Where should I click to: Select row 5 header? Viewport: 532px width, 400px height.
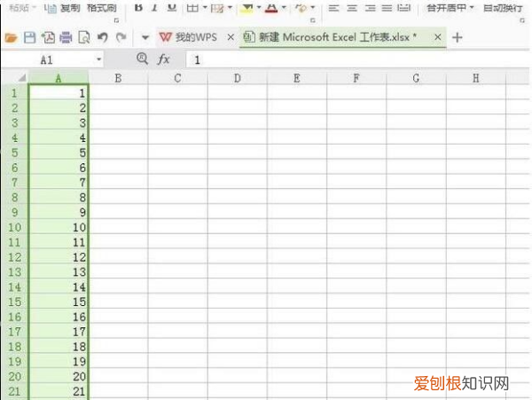(14, 153)
